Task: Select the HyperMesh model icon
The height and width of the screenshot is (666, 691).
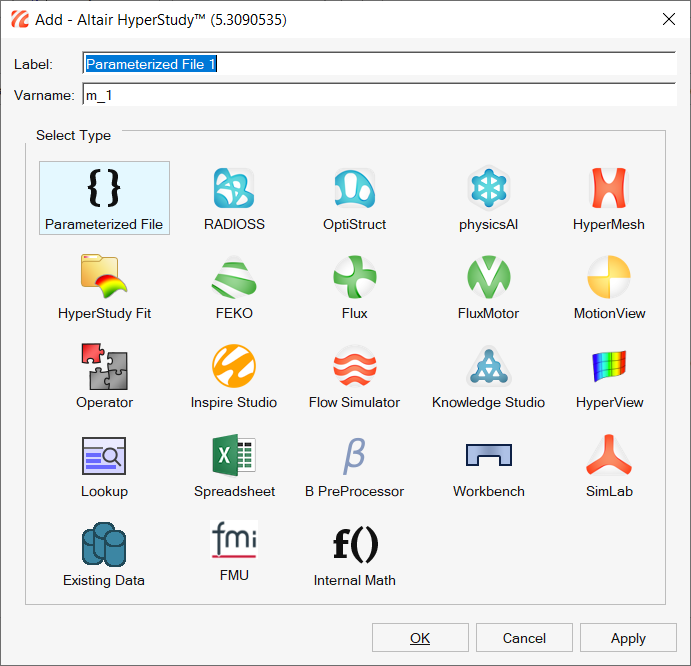Action: click(608, 188)
